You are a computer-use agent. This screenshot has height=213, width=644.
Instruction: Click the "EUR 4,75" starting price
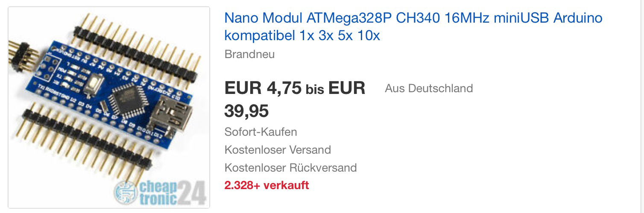click(263, 88)
